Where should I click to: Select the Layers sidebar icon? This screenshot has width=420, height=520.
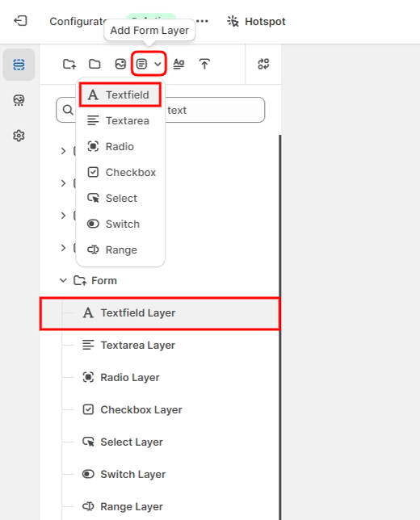(x=19, y=65)
